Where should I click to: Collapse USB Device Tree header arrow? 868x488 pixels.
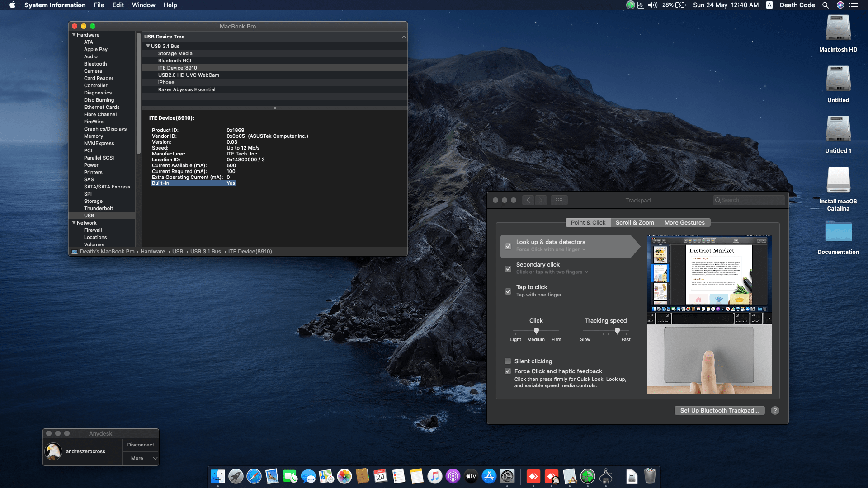[x=404, y=37]
